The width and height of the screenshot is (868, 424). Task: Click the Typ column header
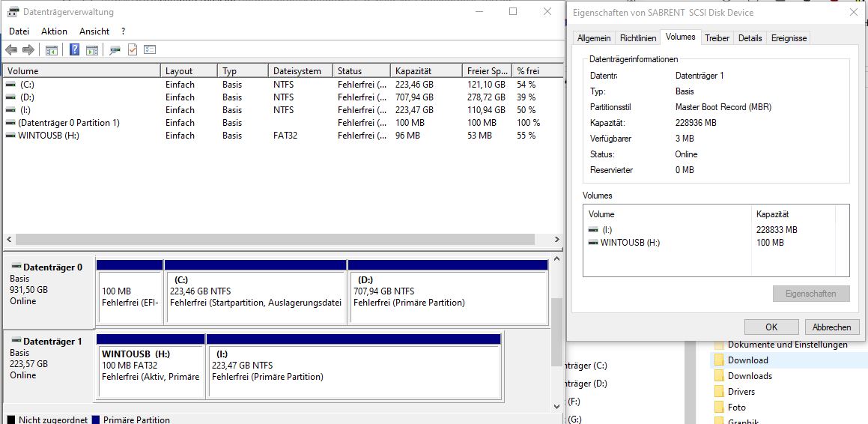[x=243, y=71]
